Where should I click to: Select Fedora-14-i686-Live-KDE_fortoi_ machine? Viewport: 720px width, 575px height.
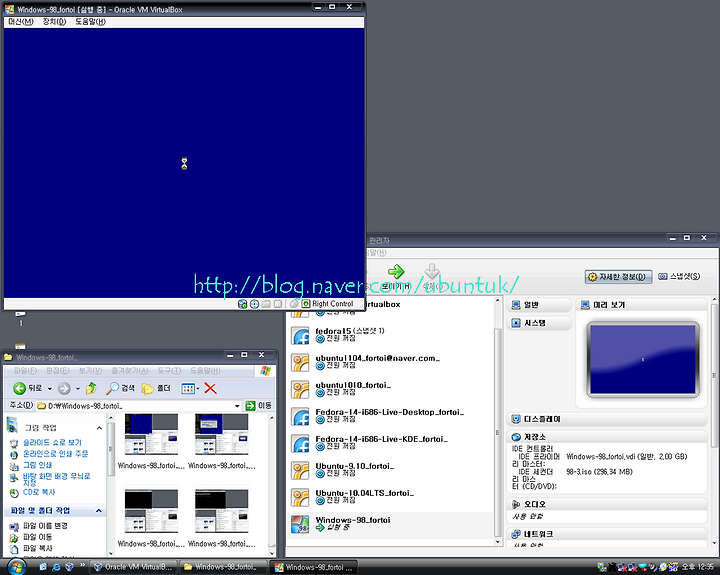pyautogui.click(x=391, y=444)
